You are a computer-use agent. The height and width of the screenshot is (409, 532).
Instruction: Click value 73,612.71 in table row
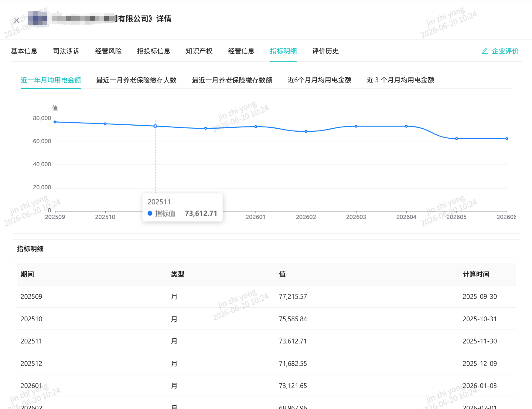293,341
